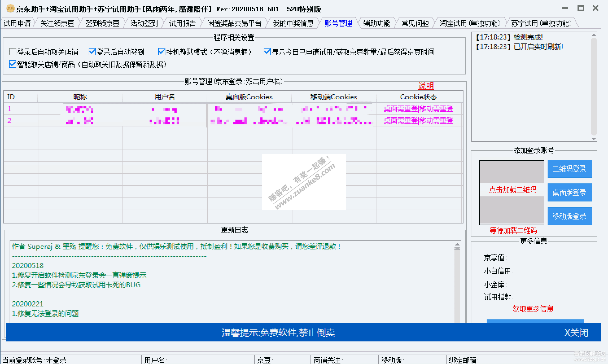Click 移动版登录 button

pos(570,216)
